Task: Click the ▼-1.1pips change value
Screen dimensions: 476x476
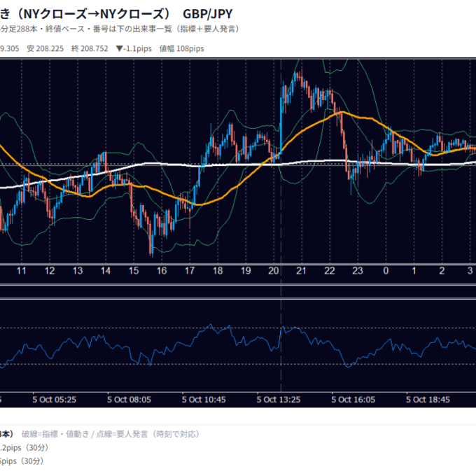Action: tap(134, 48)
